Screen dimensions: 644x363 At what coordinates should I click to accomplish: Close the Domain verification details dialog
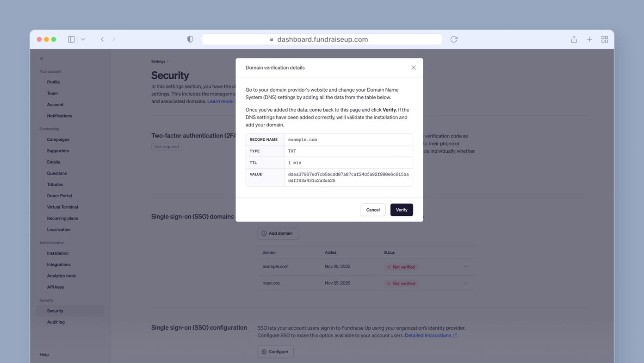(414, 68)
